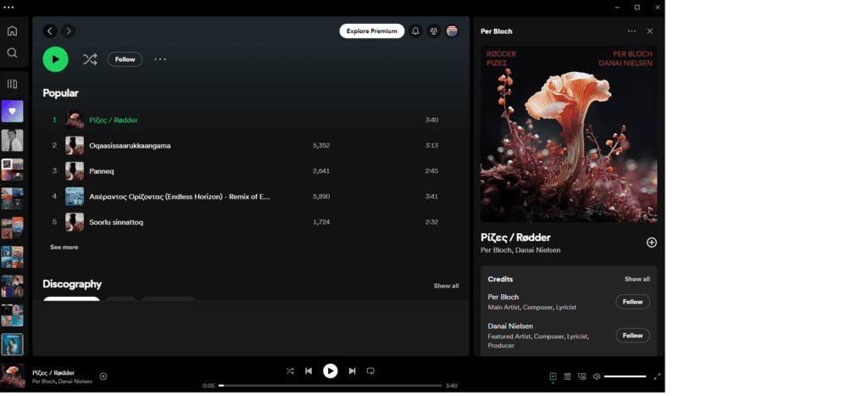Screen dimensions: 868x396
Task: Click the Per Bloch panel title
Action: (497, 31)
